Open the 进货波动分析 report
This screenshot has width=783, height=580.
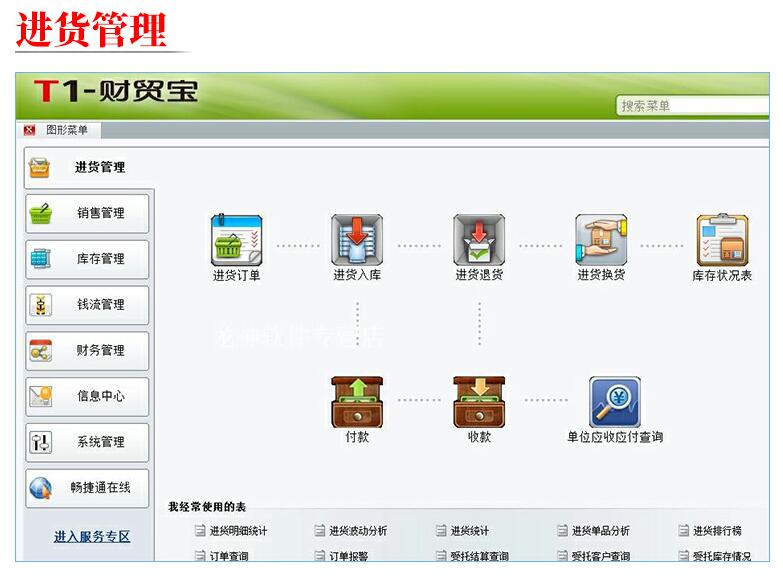[x=359, y=531]
